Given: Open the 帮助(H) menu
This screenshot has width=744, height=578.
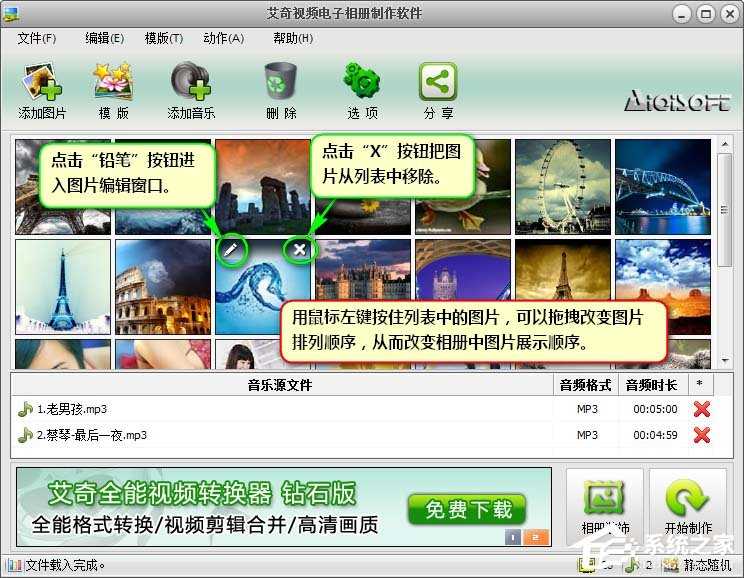Looking at the screenshot, I should [292, 39].
